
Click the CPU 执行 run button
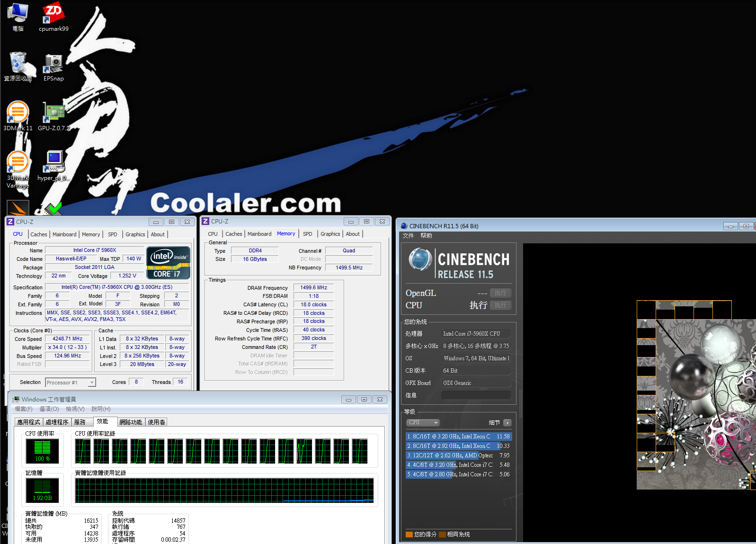point(500,305)
